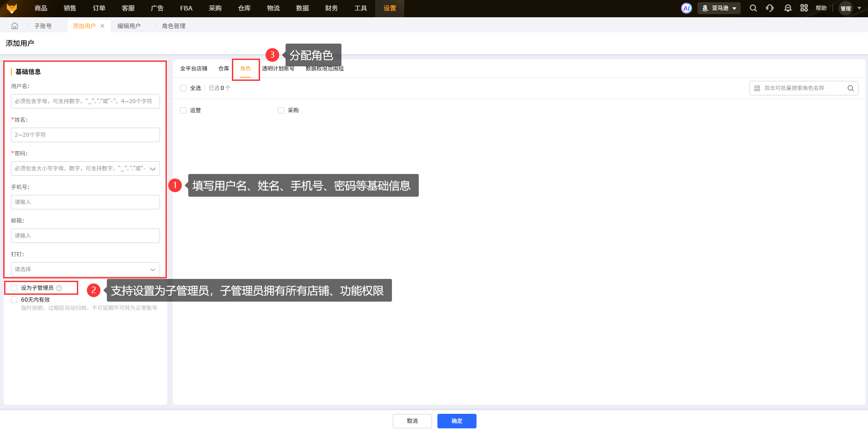Open the 钉钉 dropdown

[x=85, y=269]
